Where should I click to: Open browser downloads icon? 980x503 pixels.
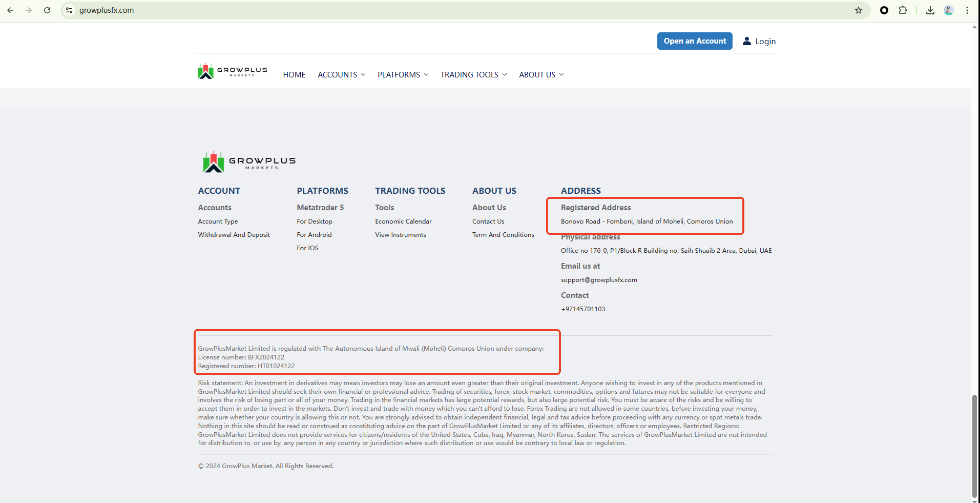tap(930, 10)
